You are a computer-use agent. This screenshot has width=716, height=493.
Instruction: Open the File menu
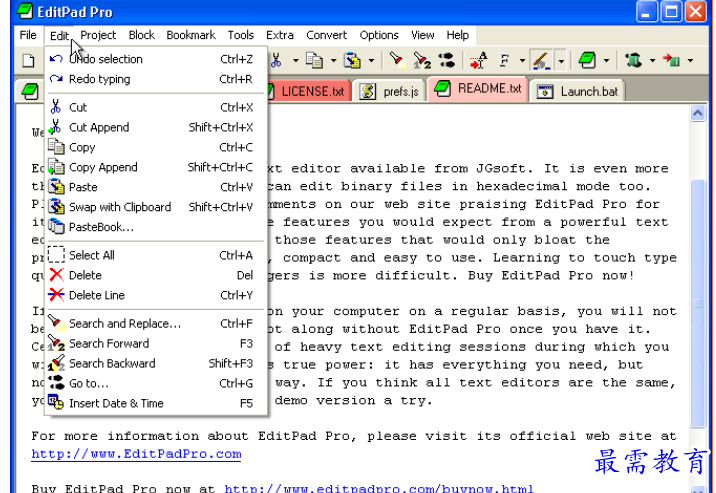28,35
